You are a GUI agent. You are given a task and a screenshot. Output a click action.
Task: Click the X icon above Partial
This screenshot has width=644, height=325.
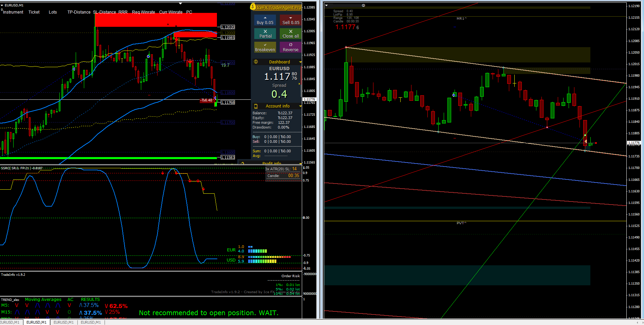click(265, 31)
